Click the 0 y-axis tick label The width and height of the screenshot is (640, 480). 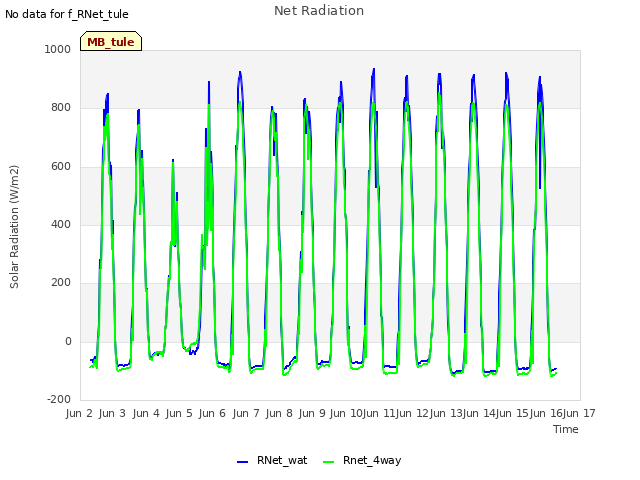(x=68, y=341)
